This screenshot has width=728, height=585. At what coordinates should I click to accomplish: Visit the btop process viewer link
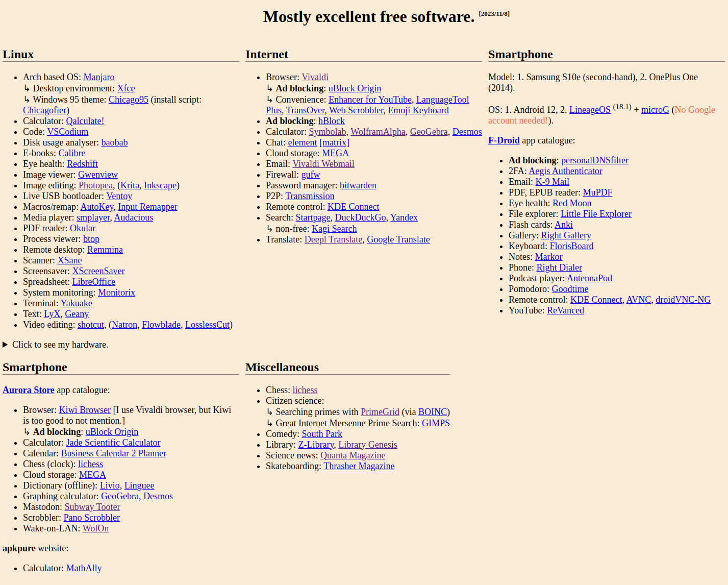click(x=91, y=239)
